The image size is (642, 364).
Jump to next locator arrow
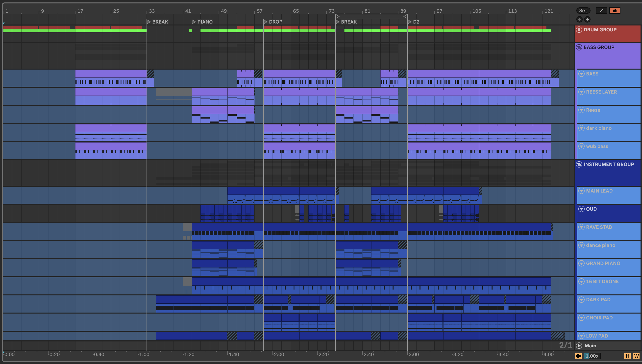coord(587,19)
